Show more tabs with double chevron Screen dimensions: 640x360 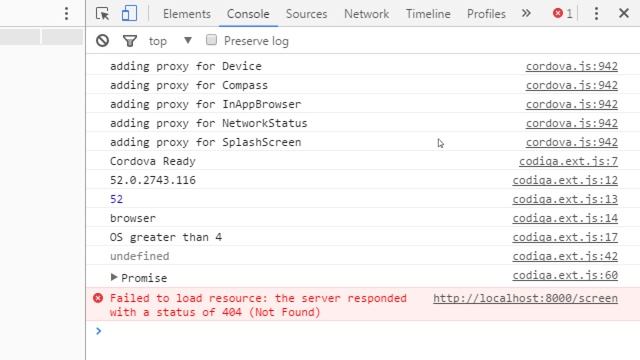coord(526,13)
